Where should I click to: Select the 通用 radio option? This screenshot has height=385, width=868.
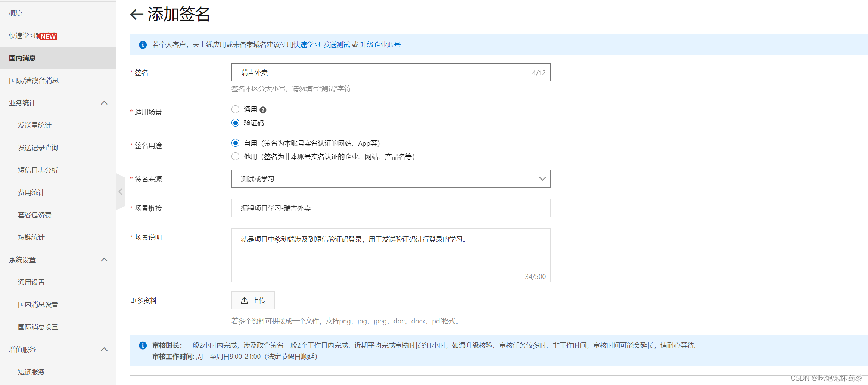pos(235,109)
